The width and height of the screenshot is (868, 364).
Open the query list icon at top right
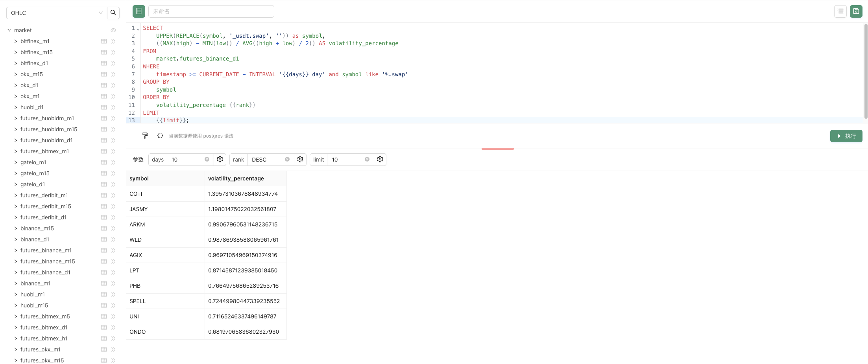[840, 11]
